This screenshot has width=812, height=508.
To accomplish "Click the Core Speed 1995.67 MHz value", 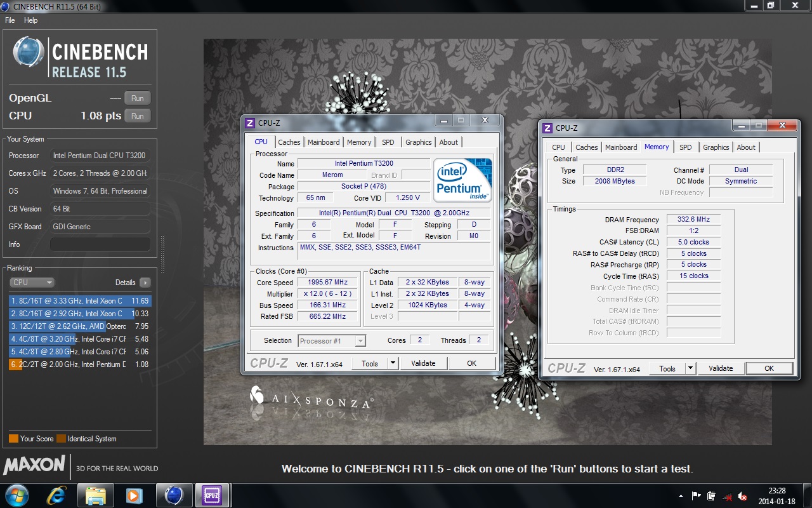I will [x=329, y=283].
